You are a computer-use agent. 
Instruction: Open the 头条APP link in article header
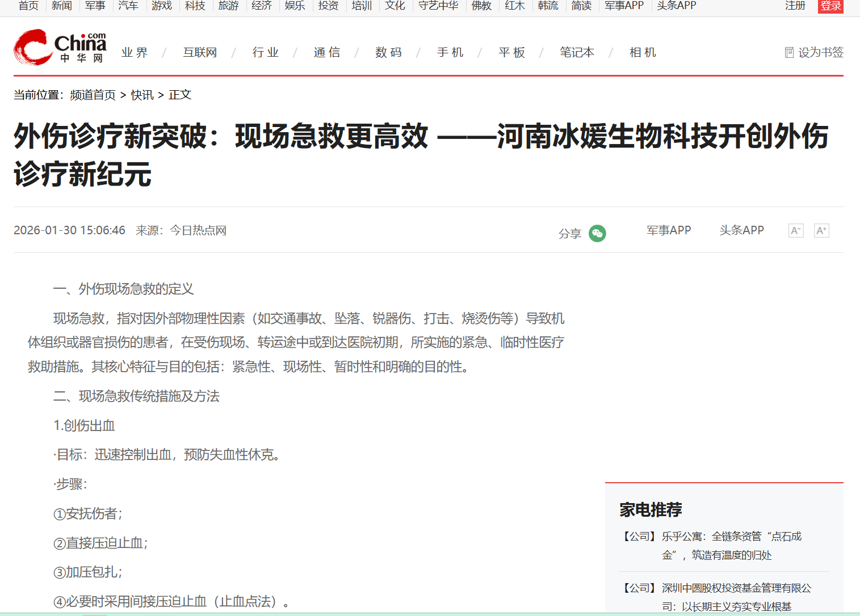[741, 230]
